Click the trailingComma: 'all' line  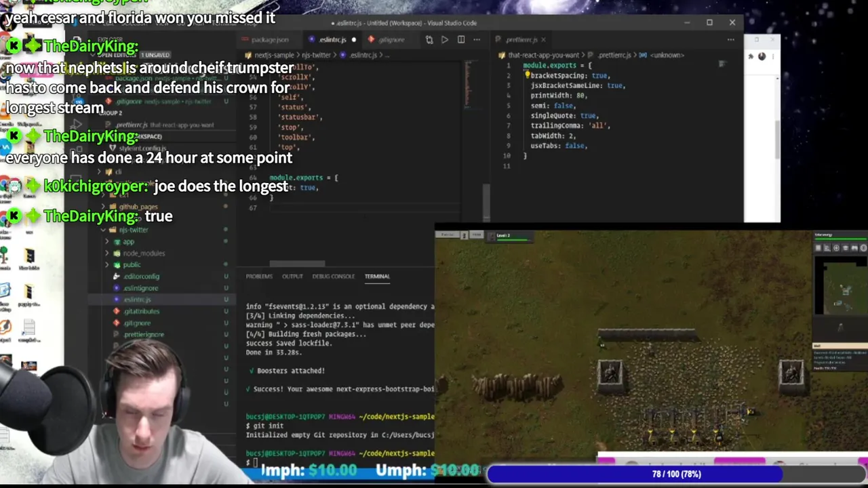(570, 126)
